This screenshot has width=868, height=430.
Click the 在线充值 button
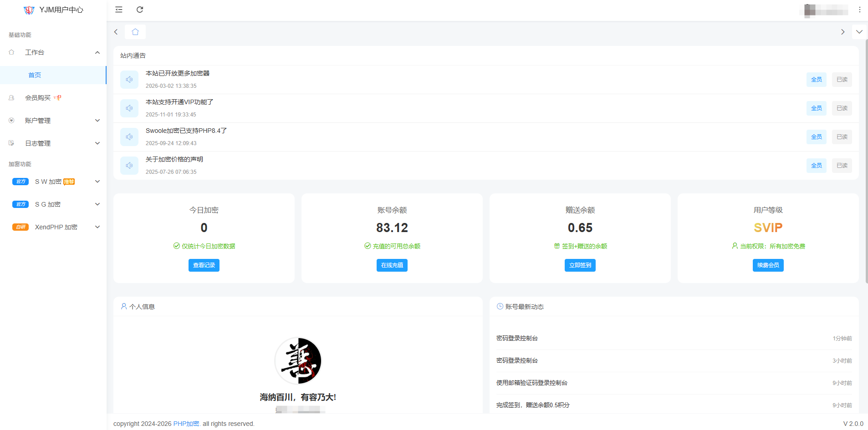pyautogui.click(x=392, y=265)
